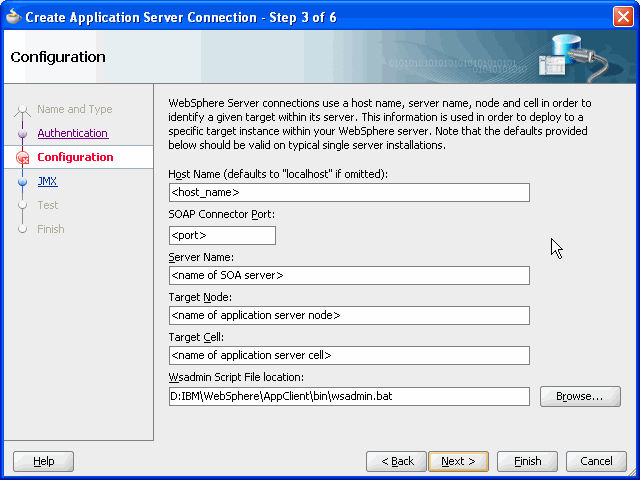Click the Target Cell input box
This screenshot has height=481, width=640.
[349, 356]
